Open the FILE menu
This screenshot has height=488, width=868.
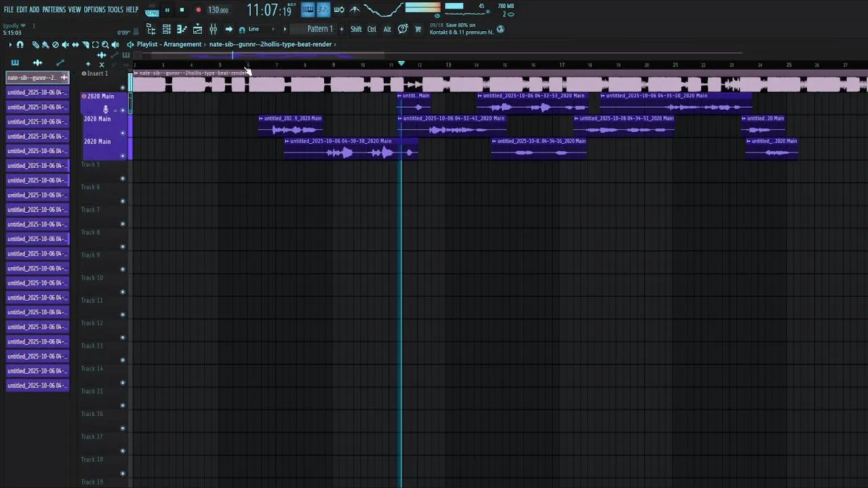pyautogui.click(x=9, y=9)
